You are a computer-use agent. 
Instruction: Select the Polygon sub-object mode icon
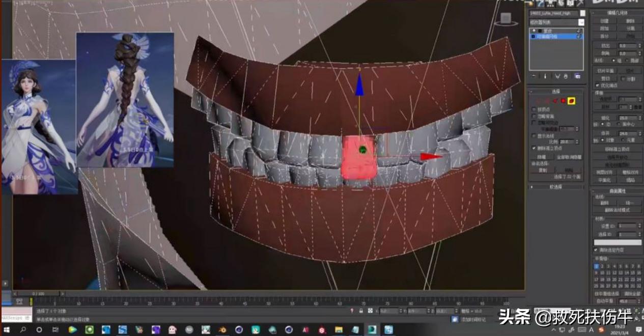pyautogui.click(x=564, y=101)
